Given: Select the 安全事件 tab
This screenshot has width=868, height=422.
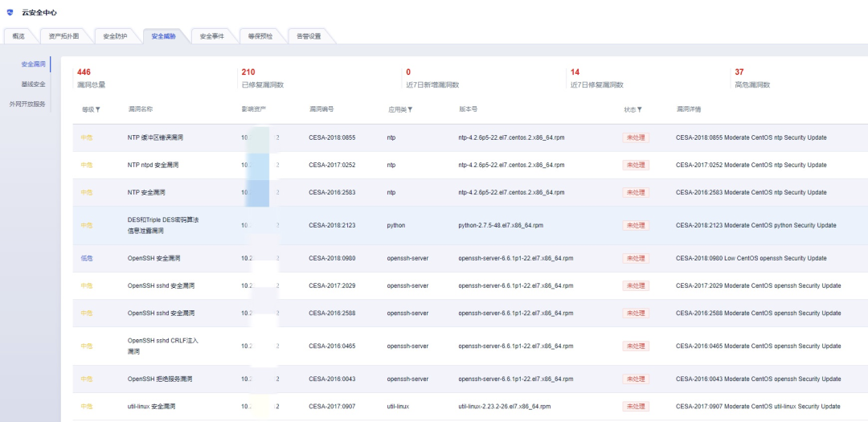Looking at the screenshot, I should 211,36.
